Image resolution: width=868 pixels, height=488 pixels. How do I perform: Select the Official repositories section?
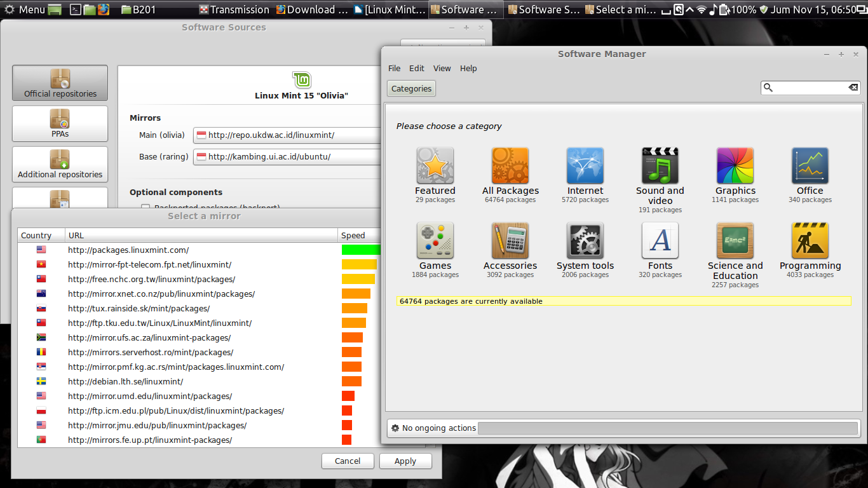[60, 83]
